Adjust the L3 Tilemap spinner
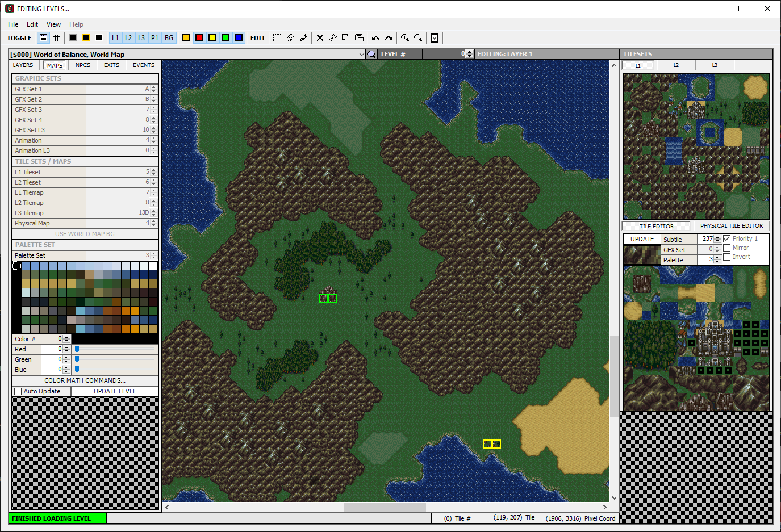 (x=153, y=213)
